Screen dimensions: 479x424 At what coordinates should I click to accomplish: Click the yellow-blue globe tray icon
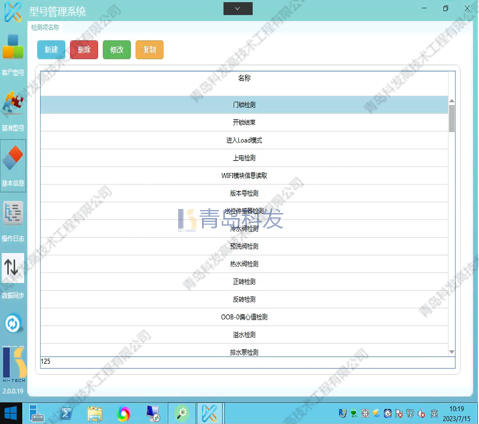(376, 414)
